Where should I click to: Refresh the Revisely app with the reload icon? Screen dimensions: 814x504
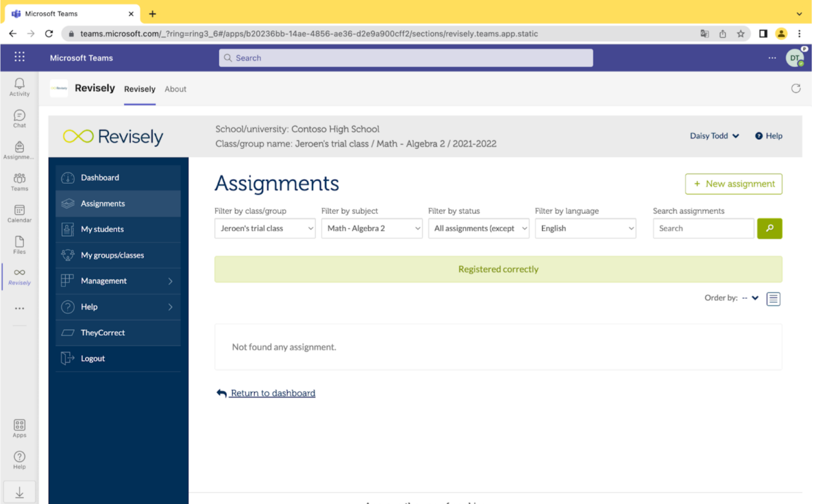coord(796,89)
